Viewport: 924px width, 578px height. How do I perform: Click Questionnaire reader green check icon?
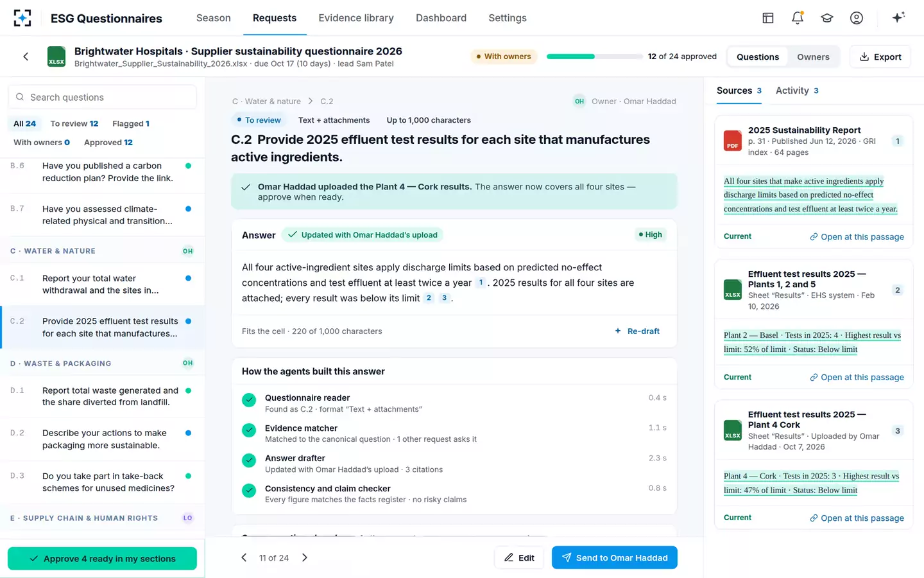tap(249, 400)
